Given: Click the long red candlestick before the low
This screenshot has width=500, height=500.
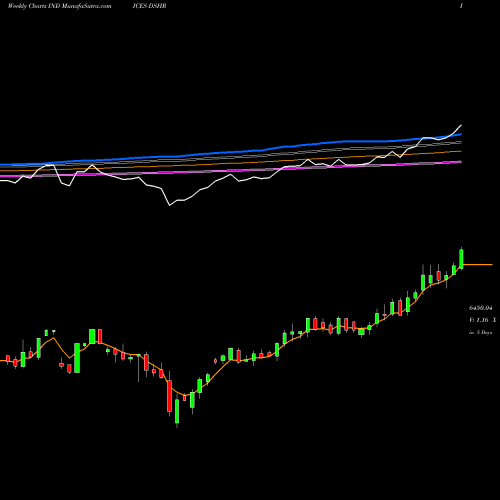Looking at the screenshot, I should coord(169,396).
